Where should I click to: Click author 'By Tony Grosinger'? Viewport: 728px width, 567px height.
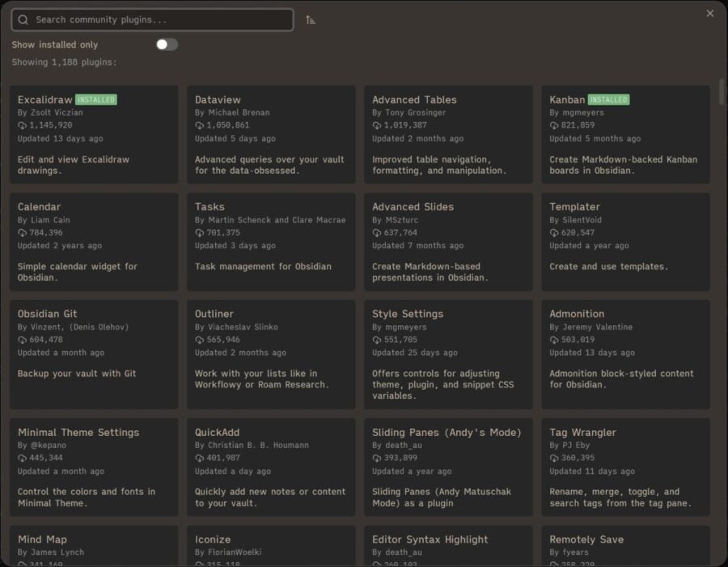click(409, 113)
